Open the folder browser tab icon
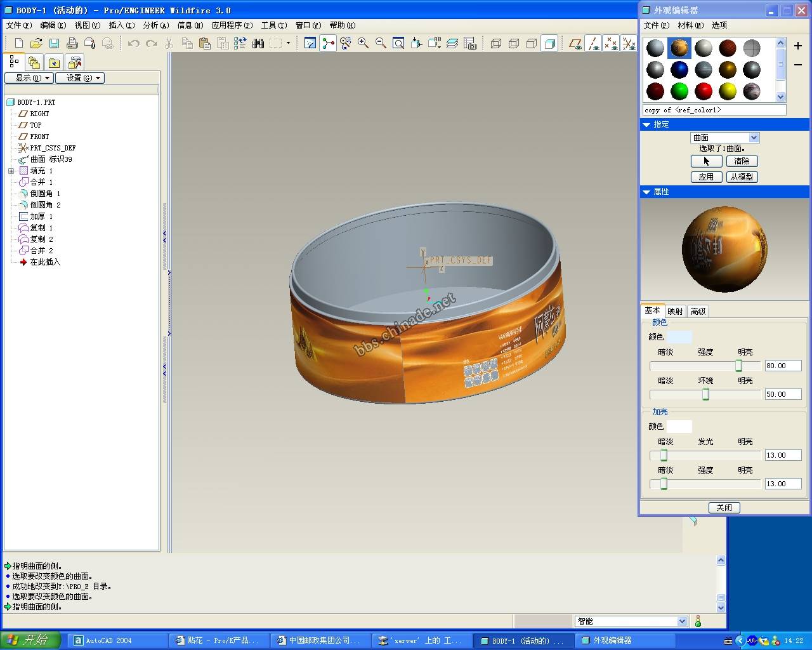The height and width of the screenshot is (650, 812). coord(34,63)
